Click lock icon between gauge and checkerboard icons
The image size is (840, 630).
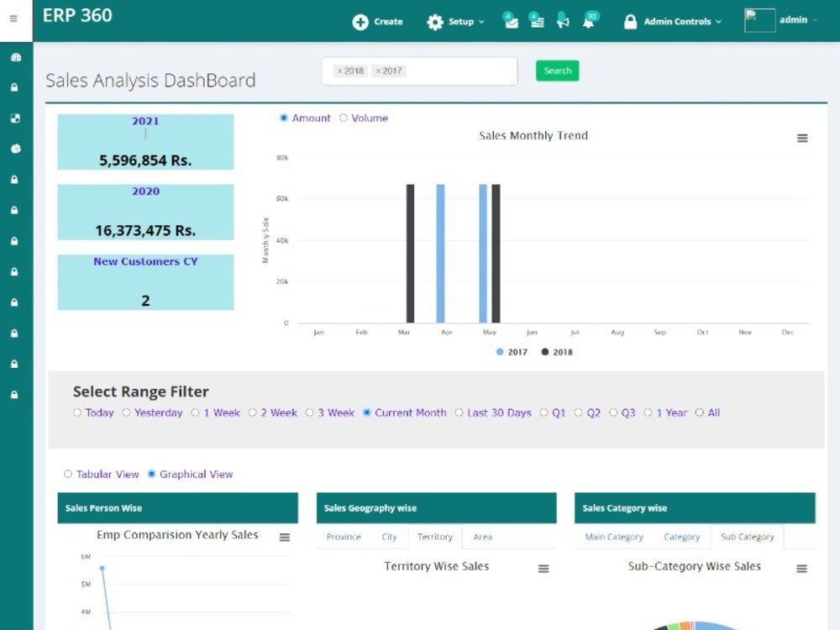click(x=15, y=87)
